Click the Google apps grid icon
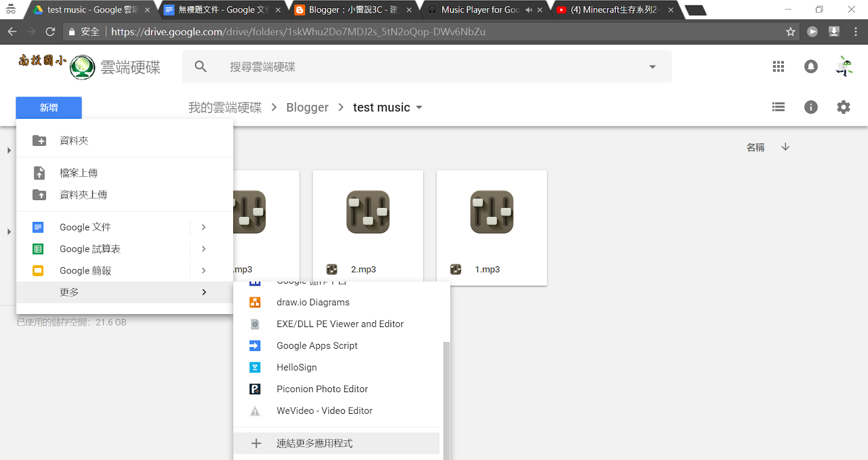This screenshot has height=460, width=868. coord(778,66)
